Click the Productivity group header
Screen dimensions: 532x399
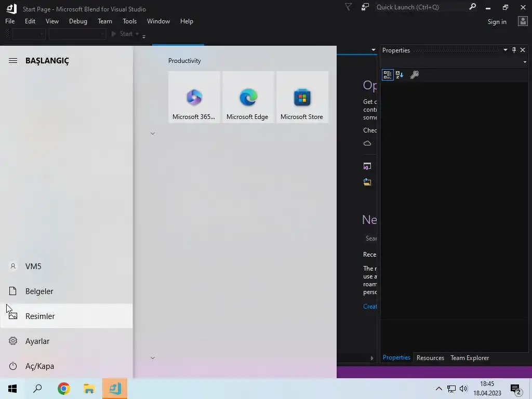[x=184, y=61]
